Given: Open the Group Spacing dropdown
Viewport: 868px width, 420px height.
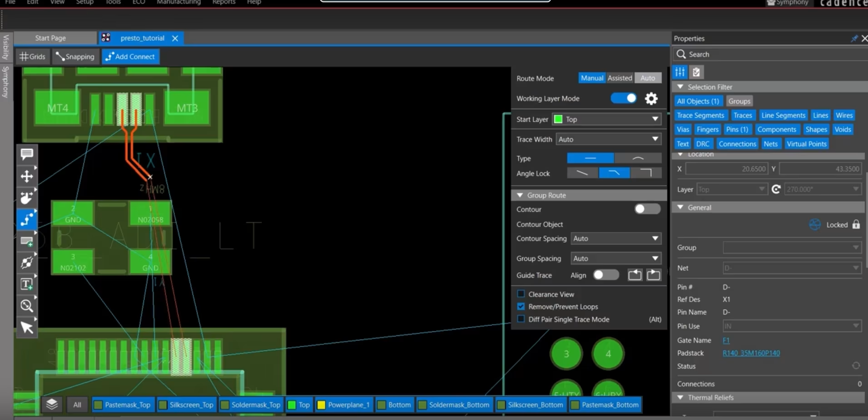Looking at the screenshot, I should pyautogui.click(x=615, y=258).
